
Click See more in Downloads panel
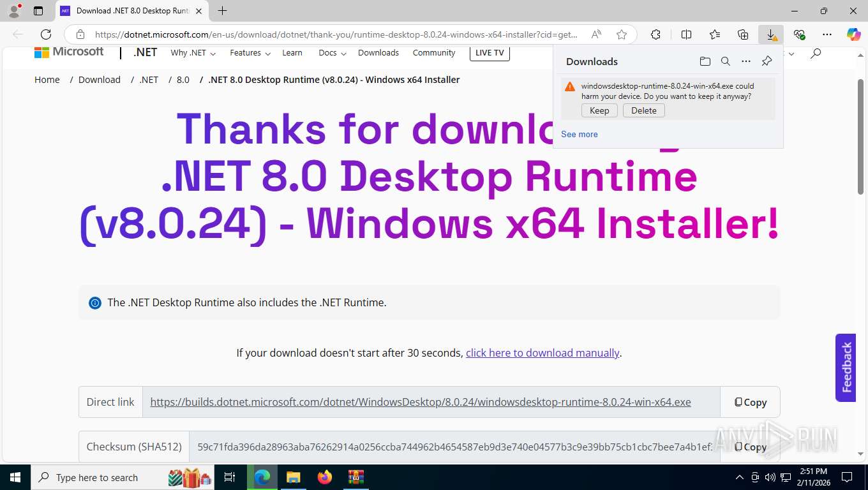pos(580,134)
